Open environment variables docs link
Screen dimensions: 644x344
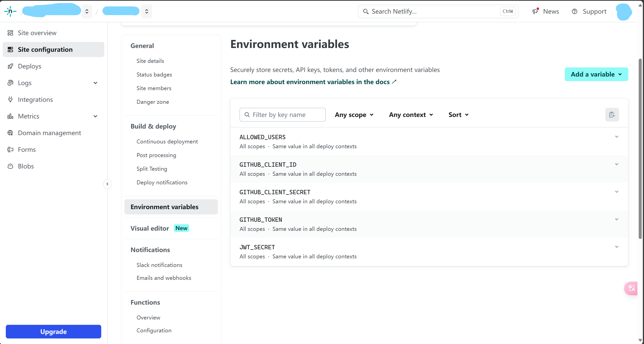[x=313, y=82]
